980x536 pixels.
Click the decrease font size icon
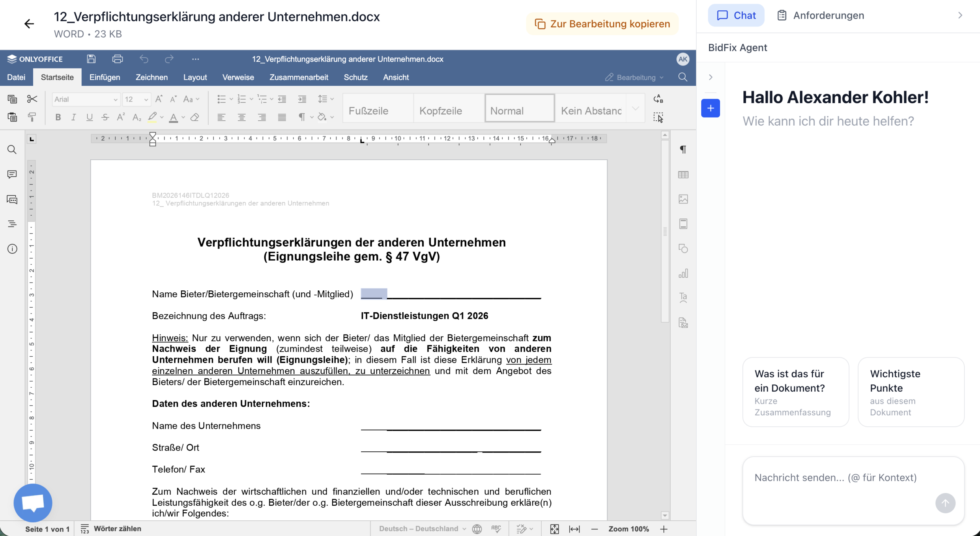coord(173,99)
